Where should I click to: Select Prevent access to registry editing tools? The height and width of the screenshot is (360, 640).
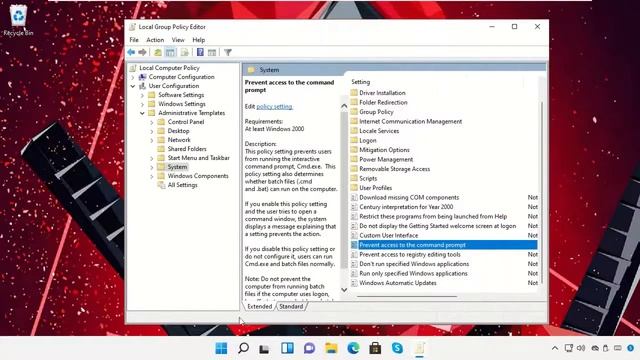coord(410,254)
